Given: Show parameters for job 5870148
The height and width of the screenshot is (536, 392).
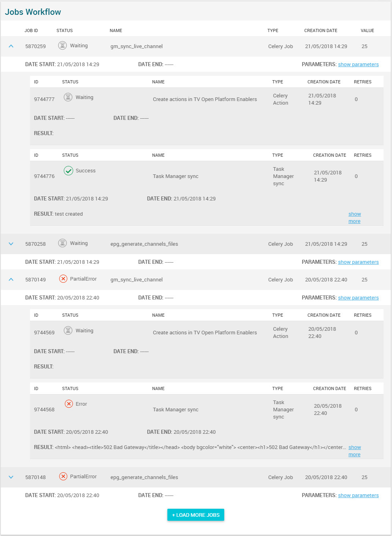Looking at the screenshot, I should [x=358, y=495].
